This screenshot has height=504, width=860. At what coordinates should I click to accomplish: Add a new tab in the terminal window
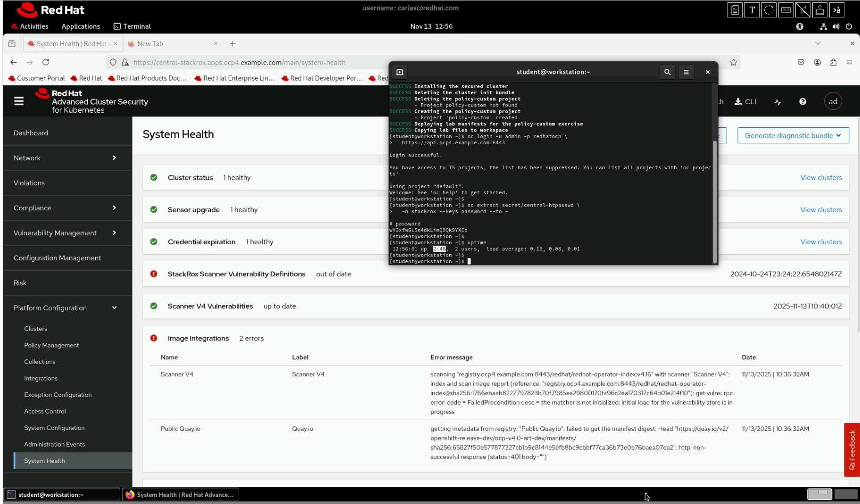(400, 72)
